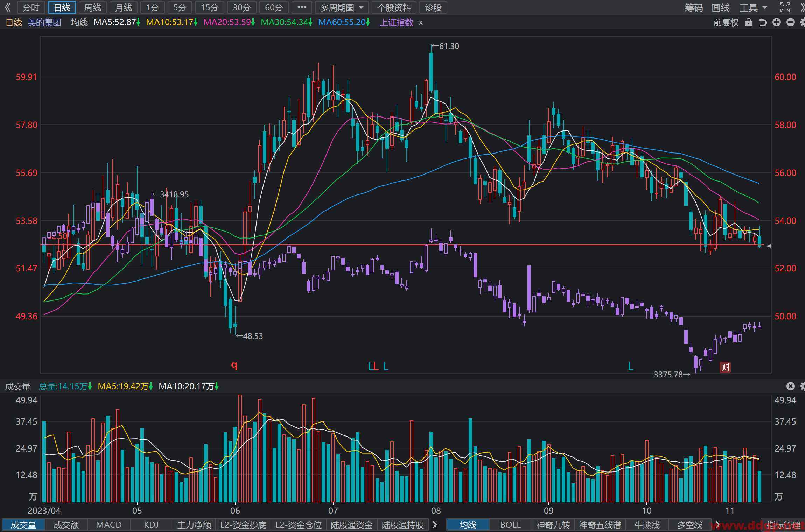Viewport: 805px width, 532px height.
Task: Switch to the 周线 weekly period
Action: (x=93, y=7)
